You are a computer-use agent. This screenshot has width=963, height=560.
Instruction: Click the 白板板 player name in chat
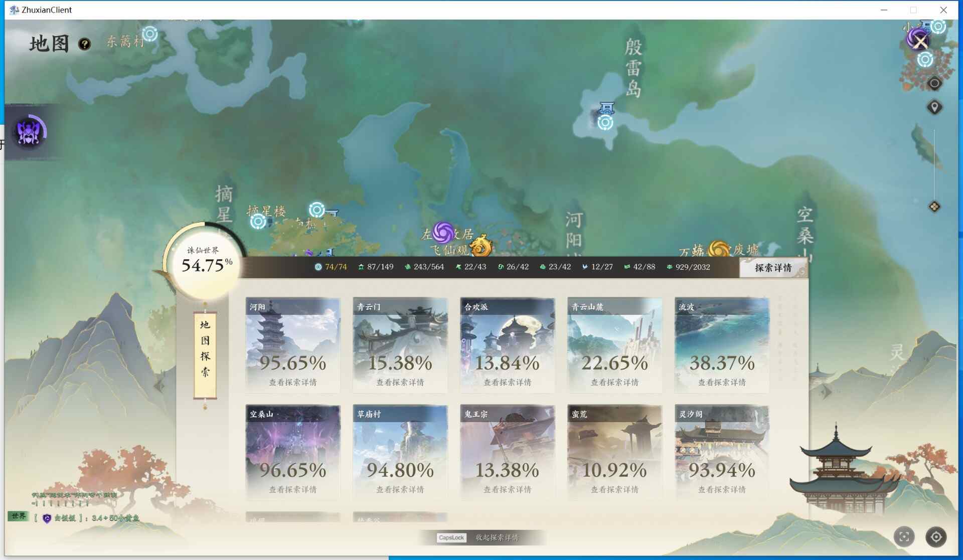[x=65, y=518]
